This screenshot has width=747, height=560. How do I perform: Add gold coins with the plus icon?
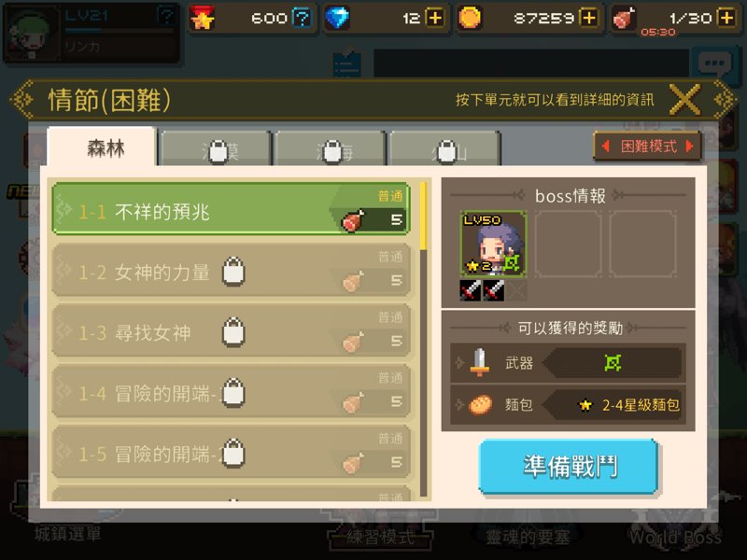pyautogui.click(x=589, y=18)
